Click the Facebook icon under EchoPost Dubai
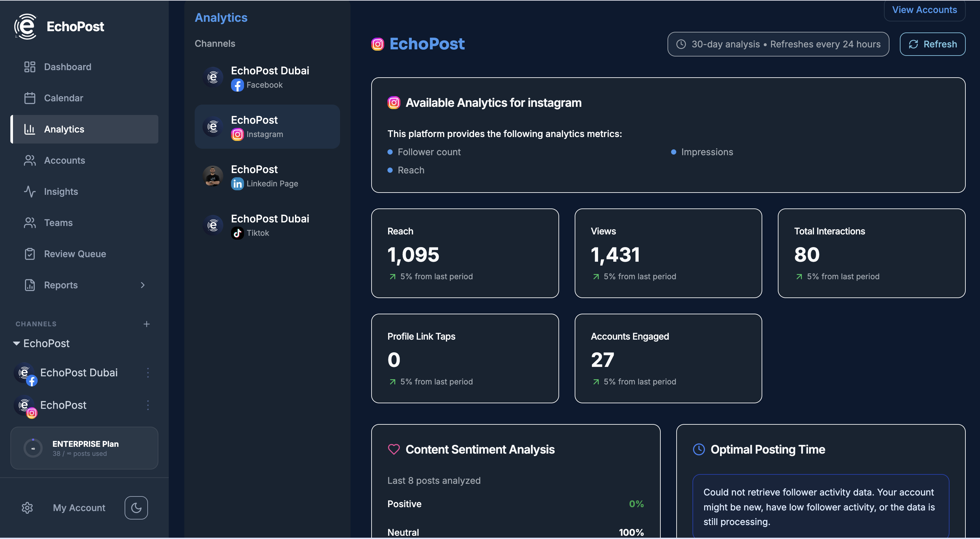The width and height of the screenshot is (980, 539). [238, 85]
